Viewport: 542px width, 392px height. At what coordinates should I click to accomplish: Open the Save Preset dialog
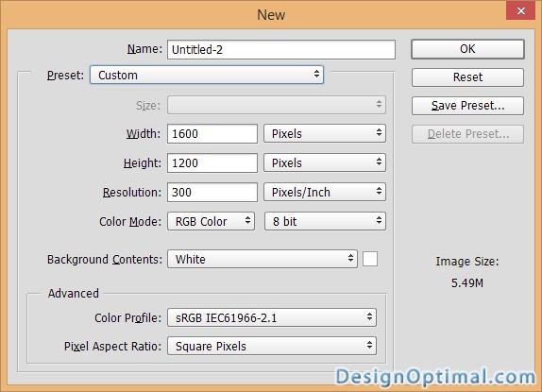point(467,106)
